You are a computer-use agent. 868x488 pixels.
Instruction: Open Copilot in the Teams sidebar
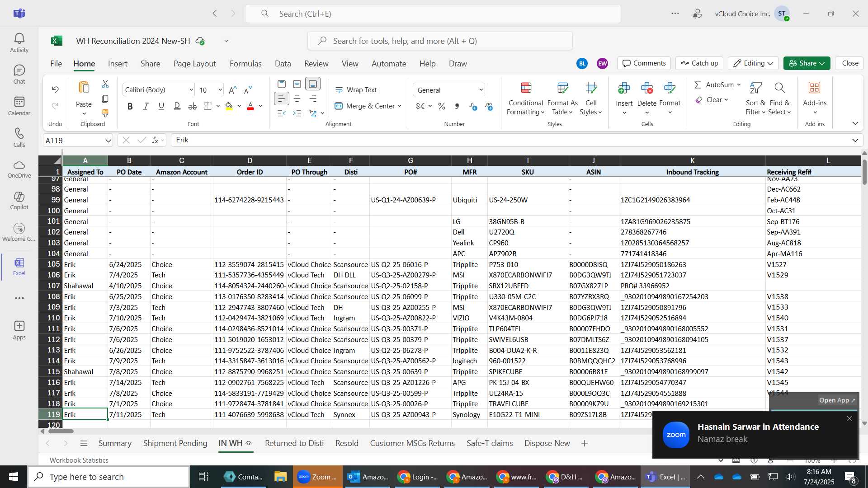pos(19,201)
